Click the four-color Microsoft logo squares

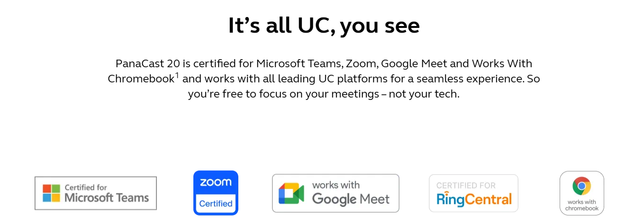[51, 193]
